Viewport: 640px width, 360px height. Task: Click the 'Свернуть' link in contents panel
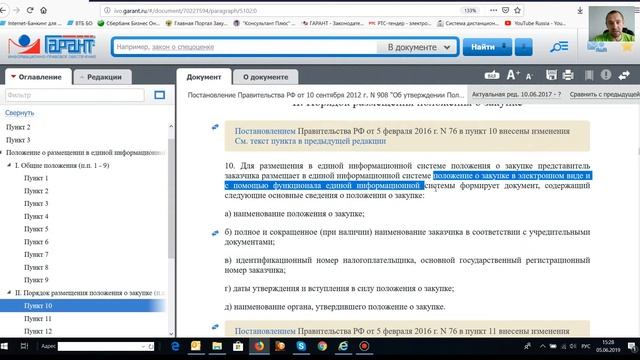pos(20,113)
